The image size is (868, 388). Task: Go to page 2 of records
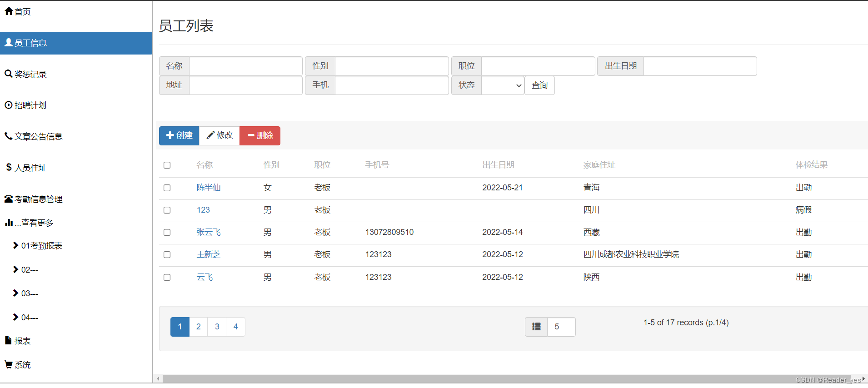[x=199, y=327]
